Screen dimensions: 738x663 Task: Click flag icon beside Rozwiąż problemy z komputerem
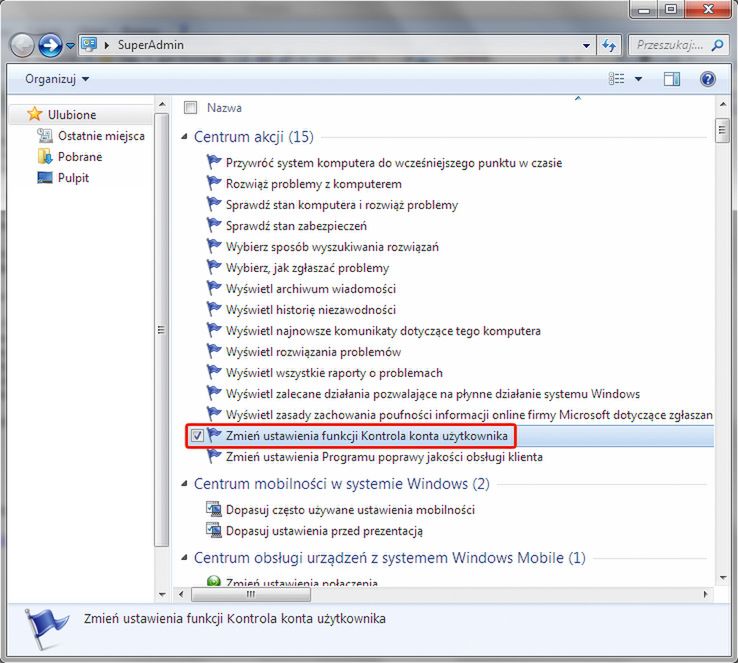click(x=214, y=183)
